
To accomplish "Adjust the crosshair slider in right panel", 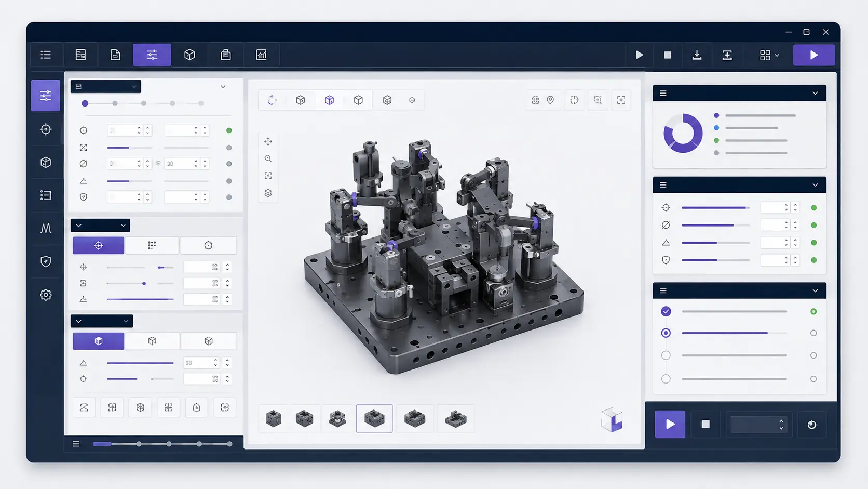I will (715, 208).
